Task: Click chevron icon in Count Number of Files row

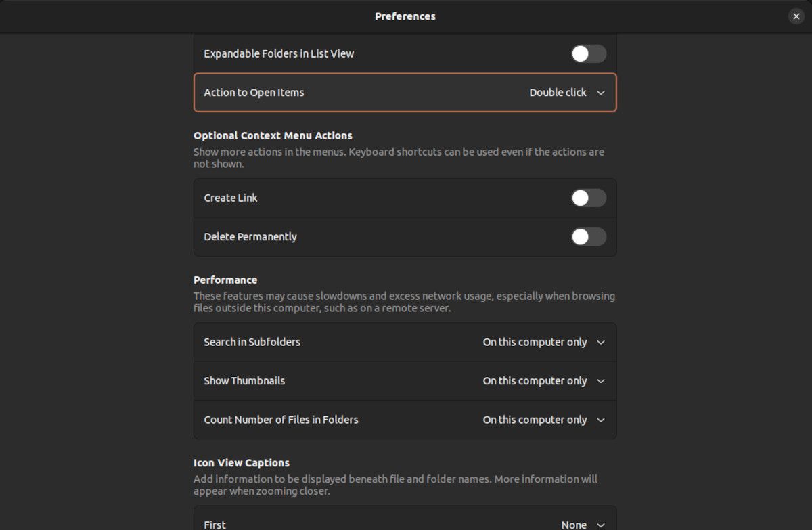Action: pyautogui.click(x=601, y=420)
